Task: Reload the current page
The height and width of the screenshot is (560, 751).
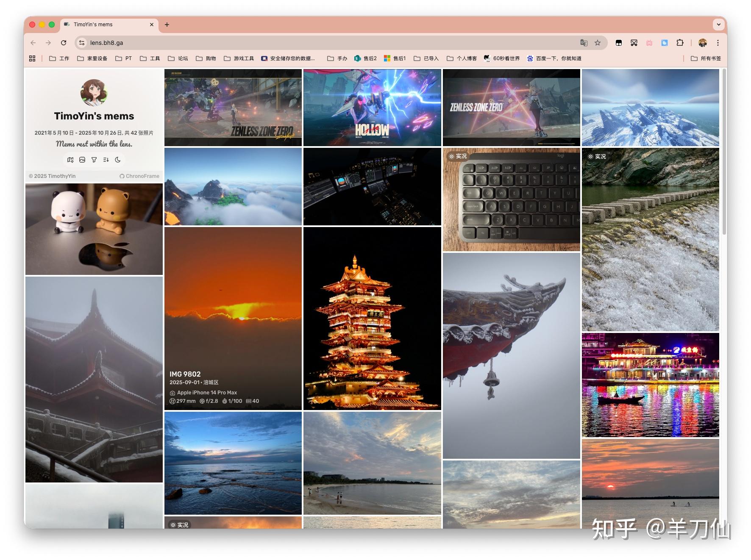Action: click(x=64, y=43)
